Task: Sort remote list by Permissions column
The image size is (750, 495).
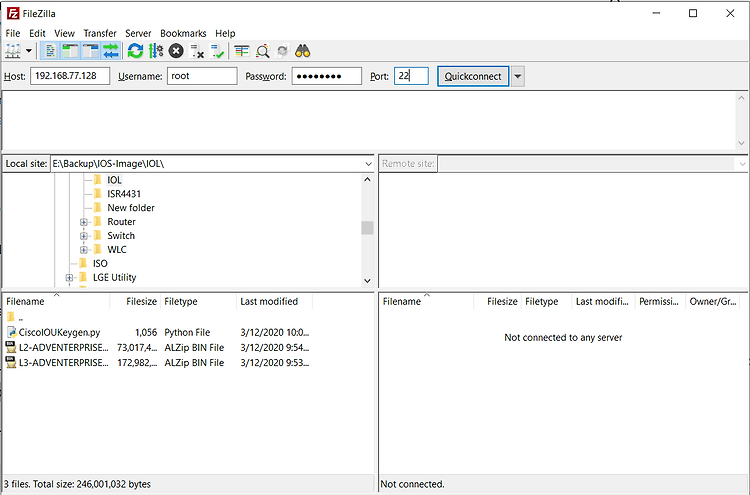Action: tap(660, 301)
